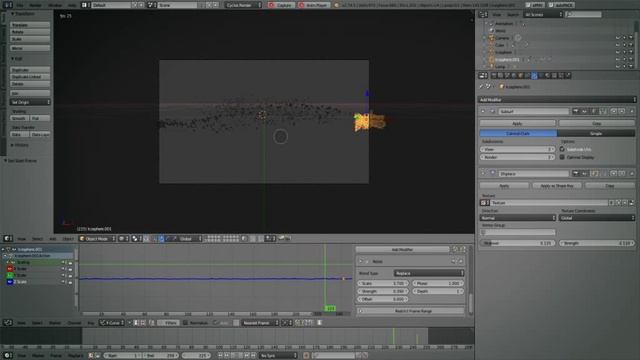Image resolution: width=640 pixels, height=360 pixels.
Task: Click the Duplicate Linked button
Action: [x=30, y=76]
